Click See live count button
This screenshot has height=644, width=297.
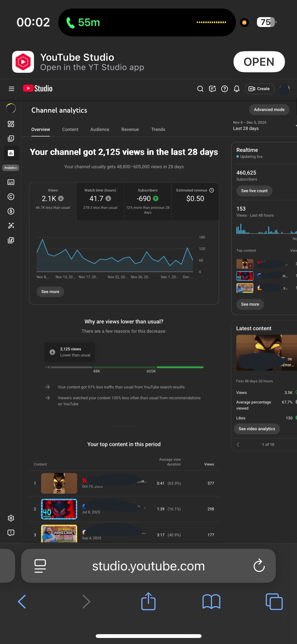tap(254, 191)
